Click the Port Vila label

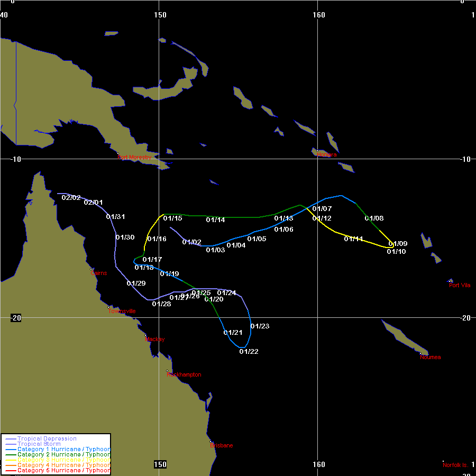[x=460, y=286]
